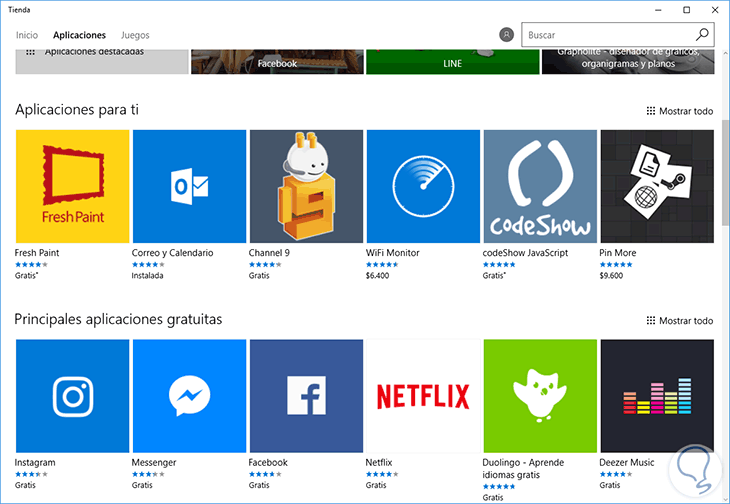Screen dimensions: 730x504
Task: Click WiFi Monitor price $6.400
Action: click(x=377, y=276)
